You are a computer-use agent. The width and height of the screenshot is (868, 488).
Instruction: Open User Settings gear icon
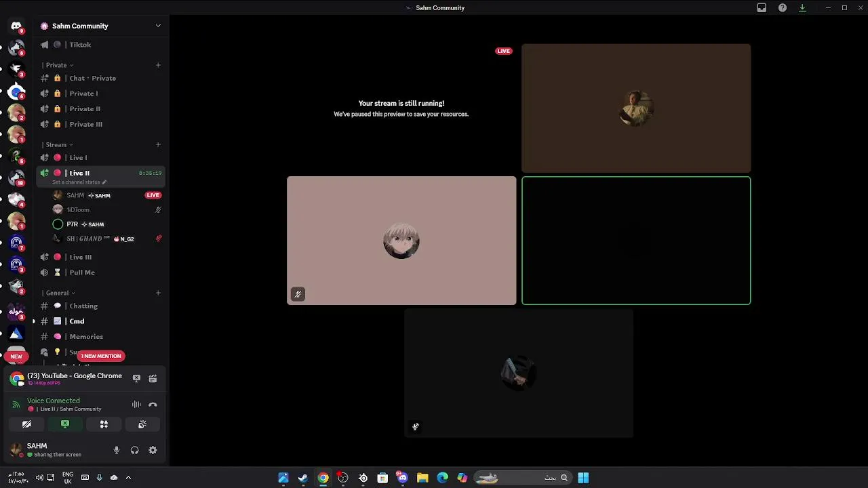click(x=153, y=450)
